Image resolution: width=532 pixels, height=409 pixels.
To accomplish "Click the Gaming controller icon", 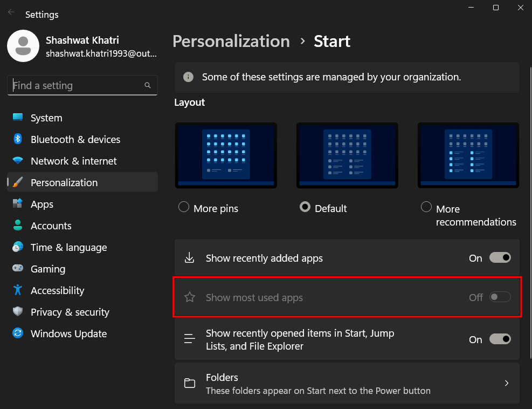I will click(17, 269).
